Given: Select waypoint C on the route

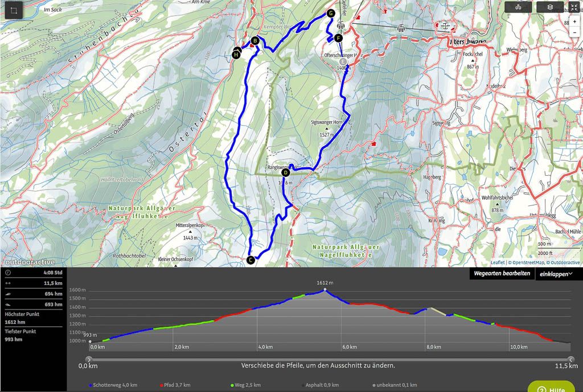Looking at the screenshot, I should pyautogui.click(x=250, y=260).
